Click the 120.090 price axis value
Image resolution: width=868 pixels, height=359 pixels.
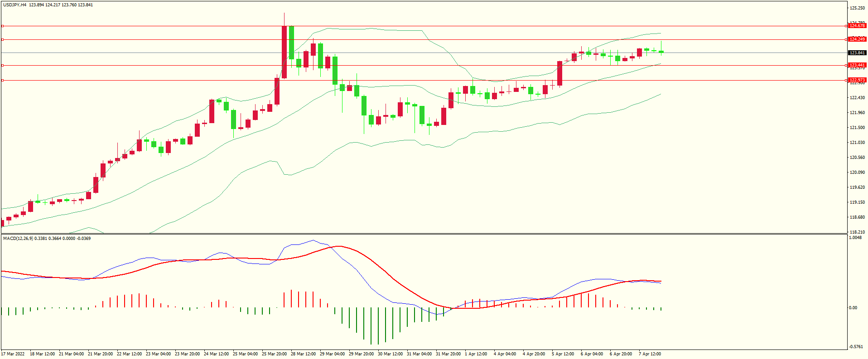(857, 172)
